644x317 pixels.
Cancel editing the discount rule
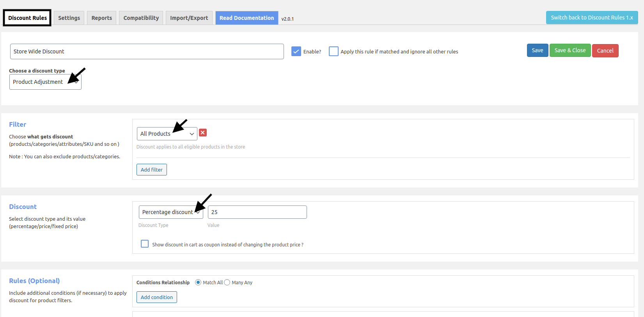(x=605, y=51)
